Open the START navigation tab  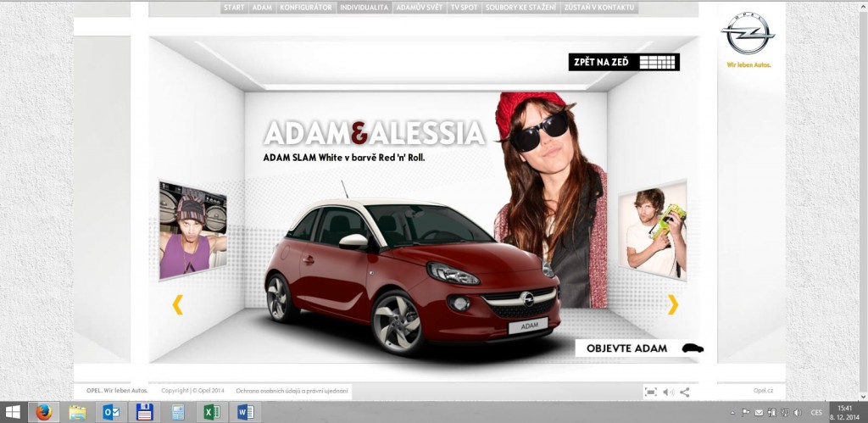coord(234,7)
